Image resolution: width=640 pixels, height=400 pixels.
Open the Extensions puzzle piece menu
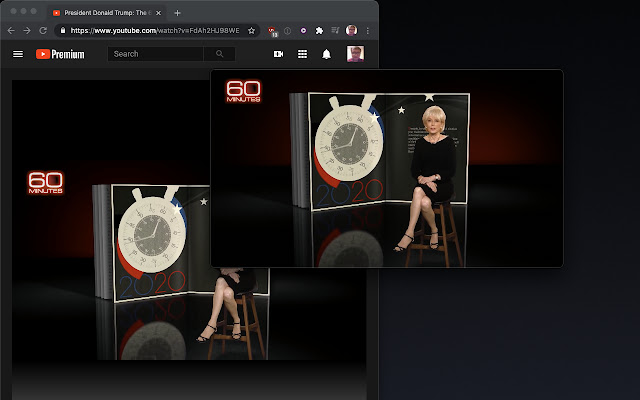tap(319, 31)
